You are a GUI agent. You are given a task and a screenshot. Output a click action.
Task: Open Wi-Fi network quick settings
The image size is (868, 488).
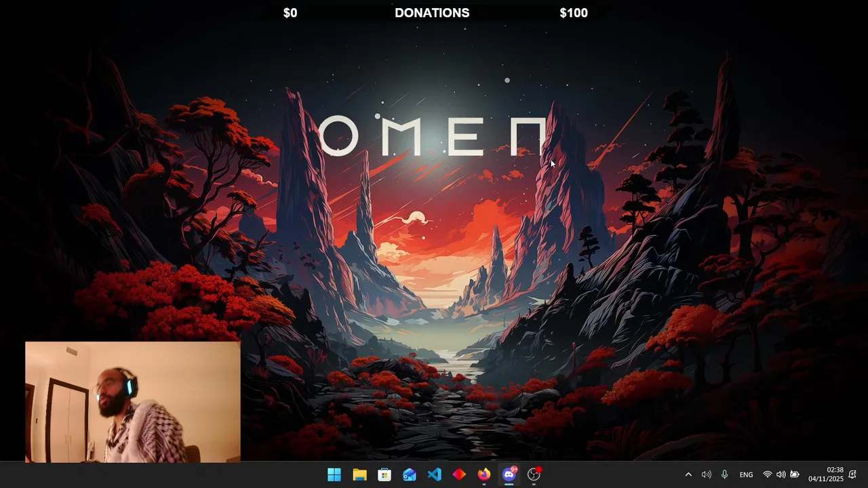768,474
